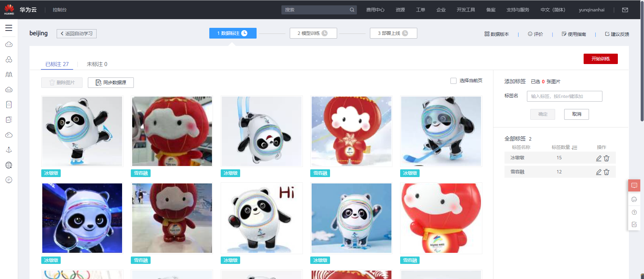
Task: Go to step 1 数据标注
Action: [233, 33]
